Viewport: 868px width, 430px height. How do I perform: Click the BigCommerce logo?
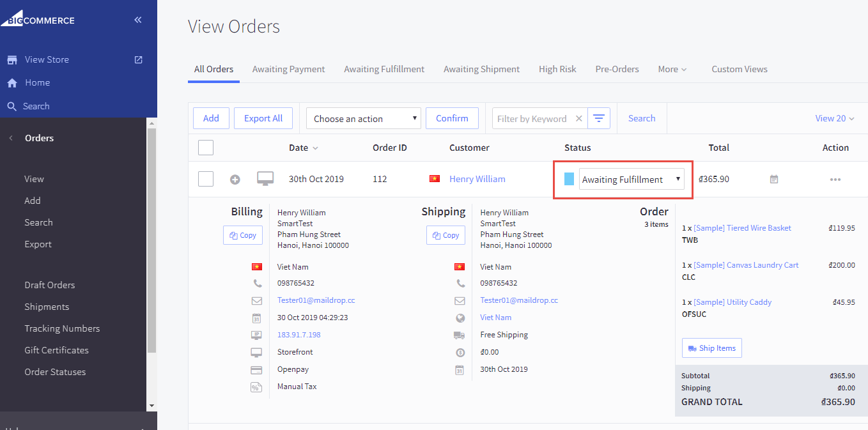[38, 19]
